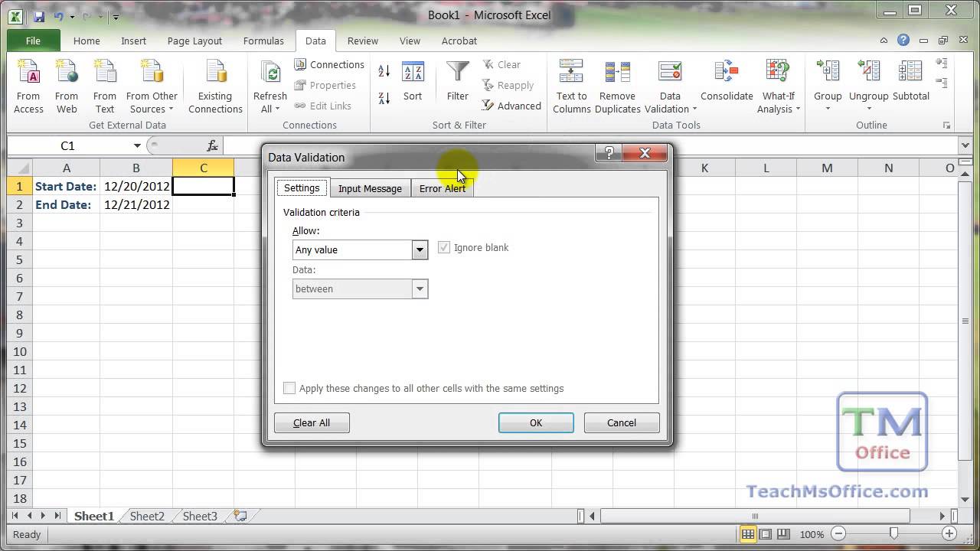The image size is (980, 551).
Task: Select cell B1 containing 12/20/2012
Action: (136, 186)
